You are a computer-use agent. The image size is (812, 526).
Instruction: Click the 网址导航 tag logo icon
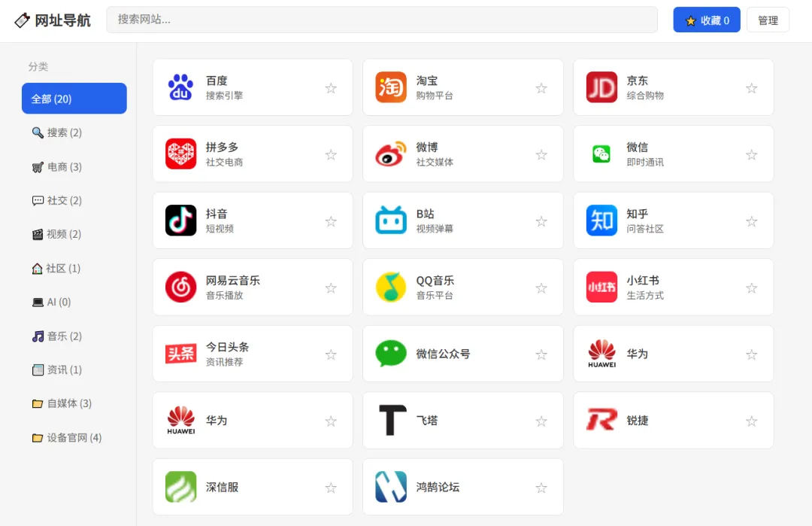22,20
